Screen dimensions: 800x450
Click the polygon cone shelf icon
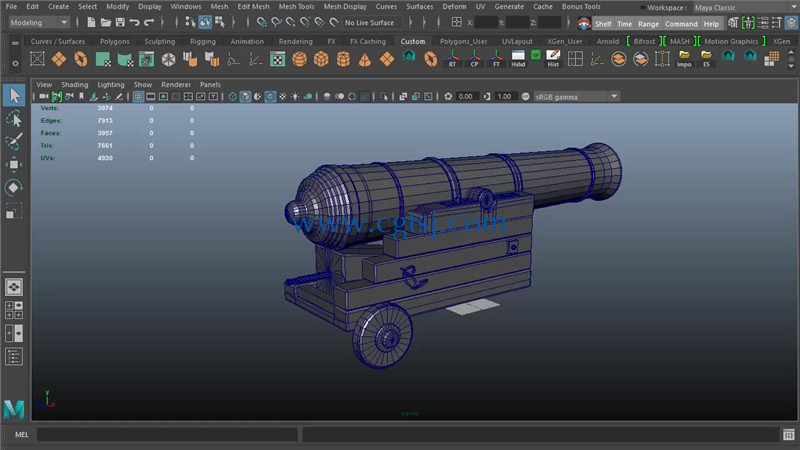point(365,59)
